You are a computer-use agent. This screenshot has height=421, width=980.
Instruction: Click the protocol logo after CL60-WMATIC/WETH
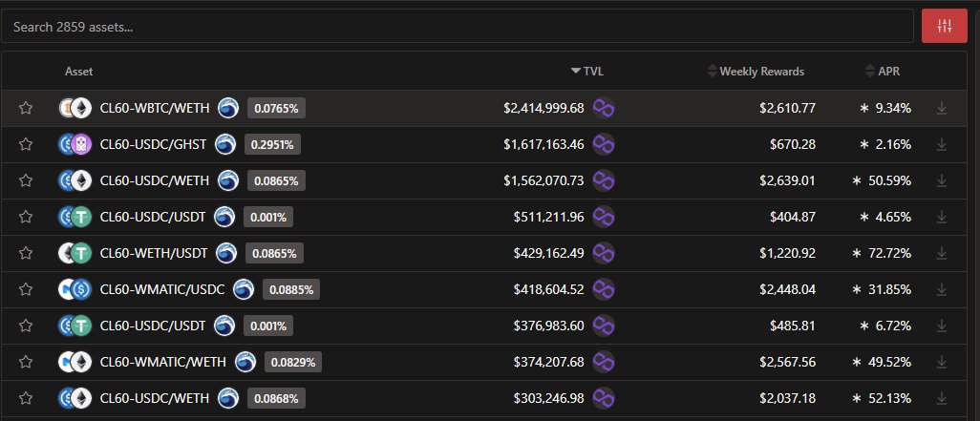(x=245, y=362)
